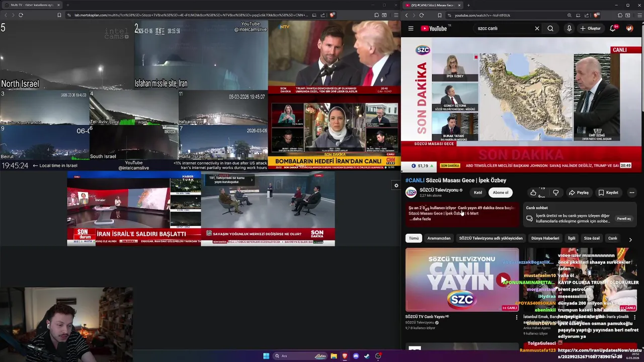Click the intel cams Israel camera feed
This screenshot has width=644, height=362.
tap(134, 96)
